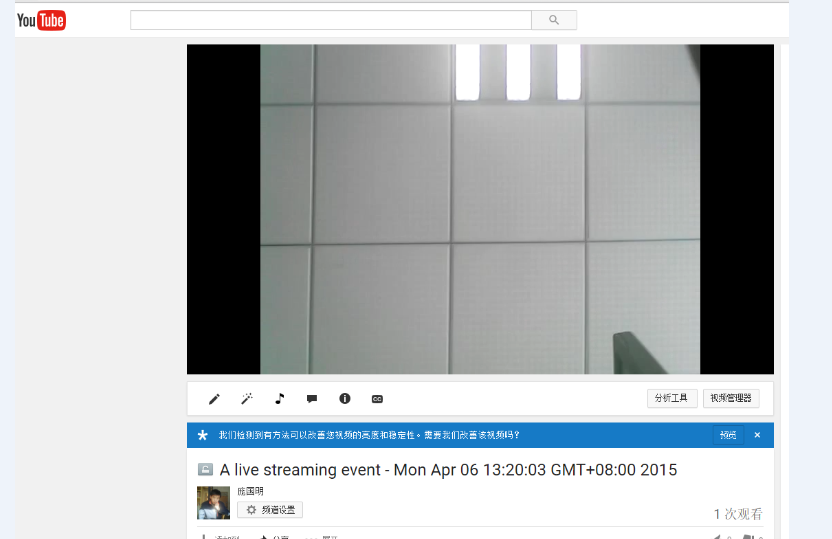Dismiss the blue stabilization notice banner
This screenshot has height=539, width=832.
tap(757, 435)
